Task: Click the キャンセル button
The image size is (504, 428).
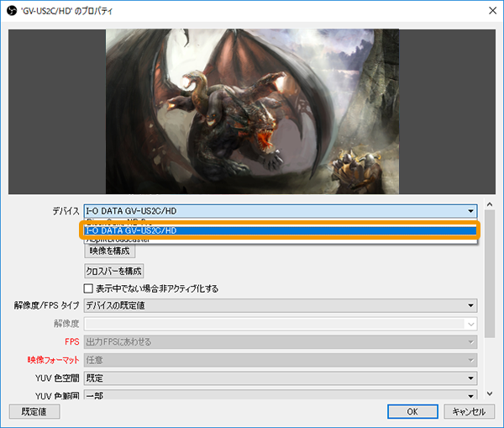Action: click(469, 411)
